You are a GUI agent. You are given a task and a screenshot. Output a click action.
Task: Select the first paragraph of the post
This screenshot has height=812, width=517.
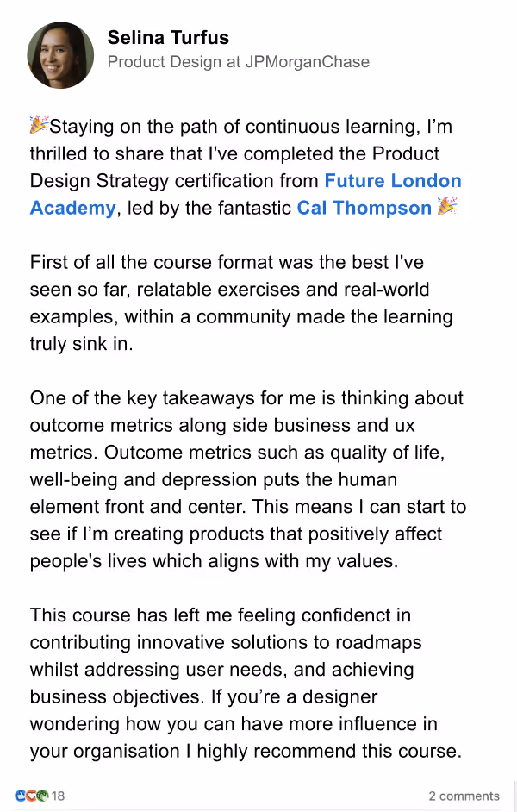[x=246, y=166]
